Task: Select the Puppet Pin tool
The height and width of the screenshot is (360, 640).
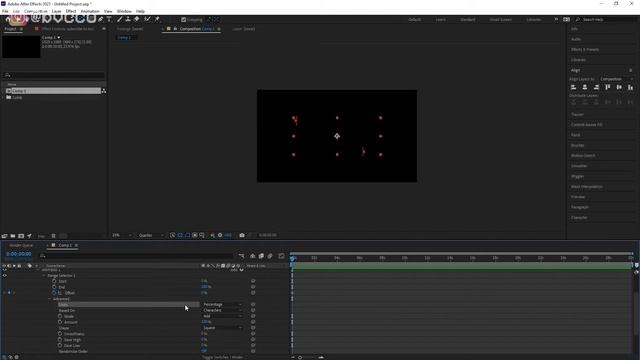Action: [x=157, y=19]
